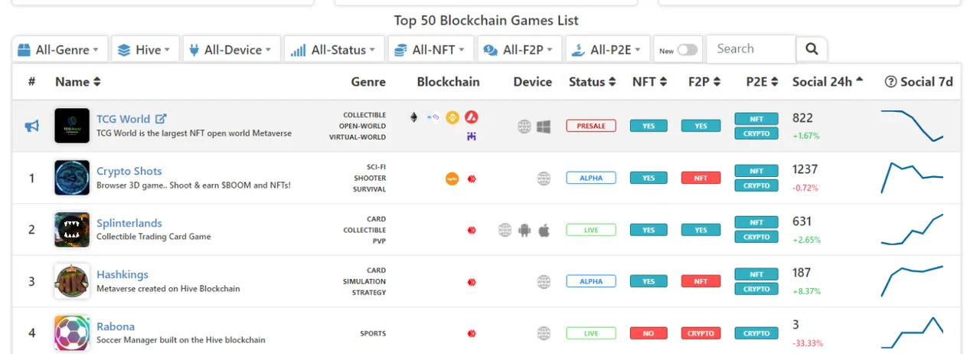
Task: Click the Hashkings game logo
Action: pyautogui.click(x=72, y=281)
